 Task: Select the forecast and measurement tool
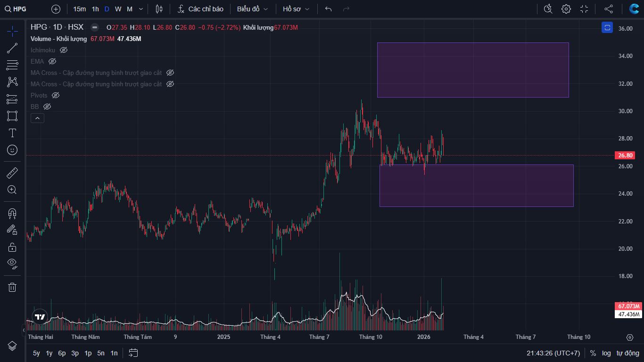tap(12, 99)
